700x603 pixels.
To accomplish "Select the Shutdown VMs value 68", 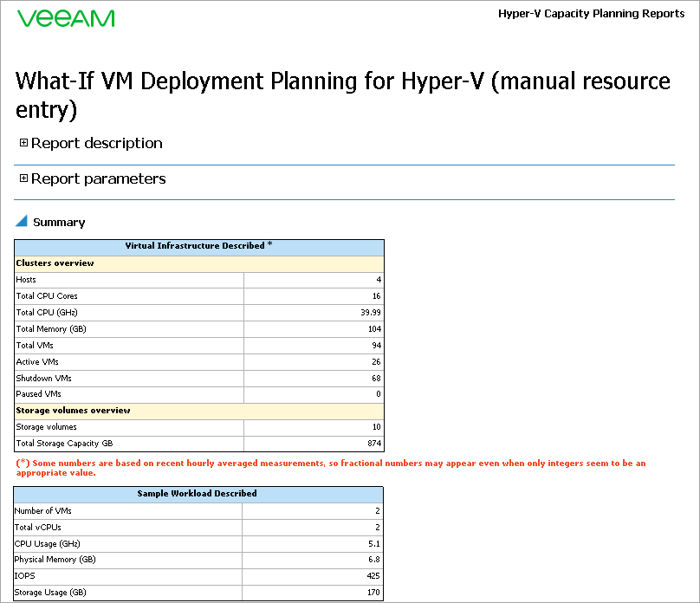I will [377, 379].
